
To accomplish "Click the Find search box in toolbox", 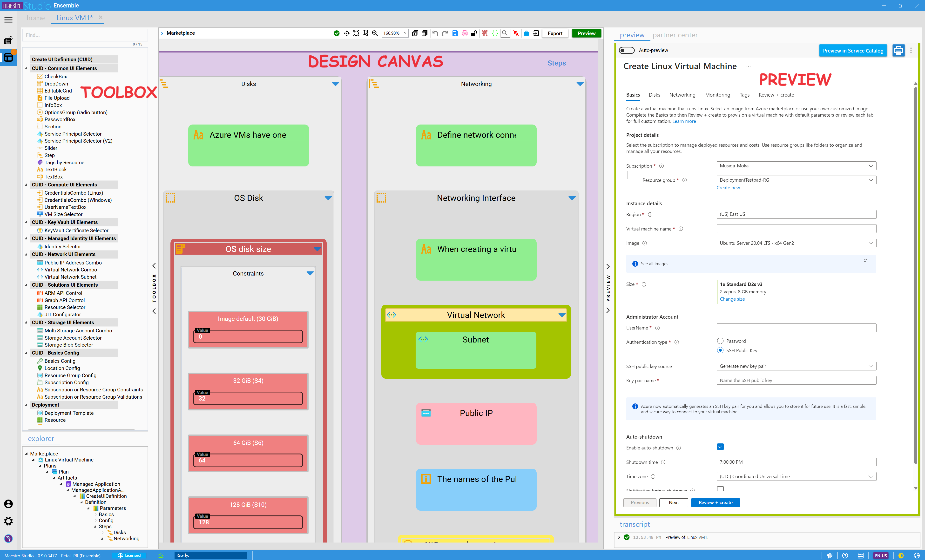I will 85,35.
